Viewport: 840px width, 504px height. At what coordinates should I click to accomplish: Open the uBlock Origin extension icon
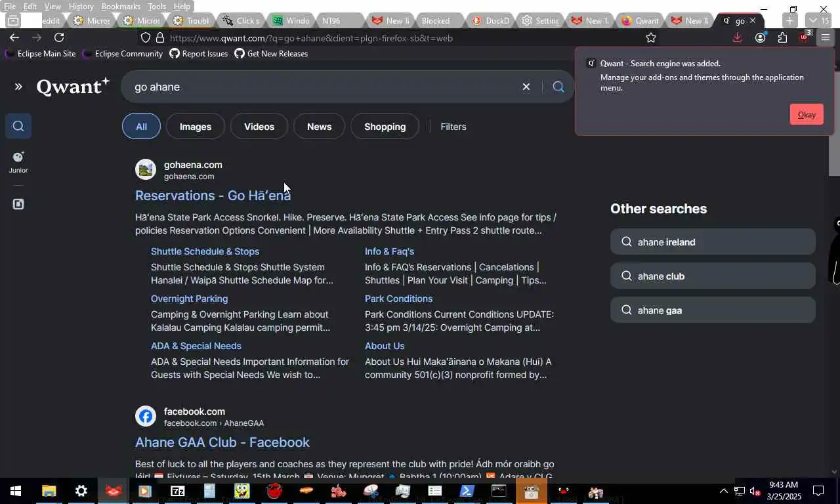[x=804, y=37]
